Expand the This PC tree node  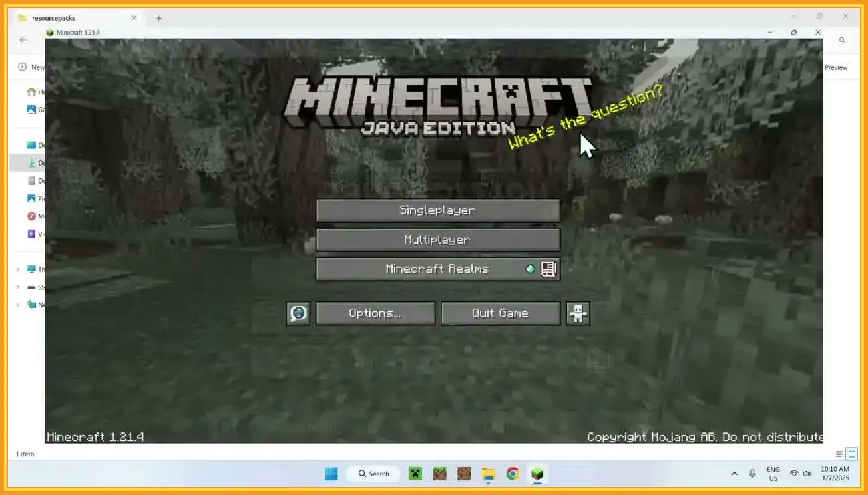(x=18, y=269)
